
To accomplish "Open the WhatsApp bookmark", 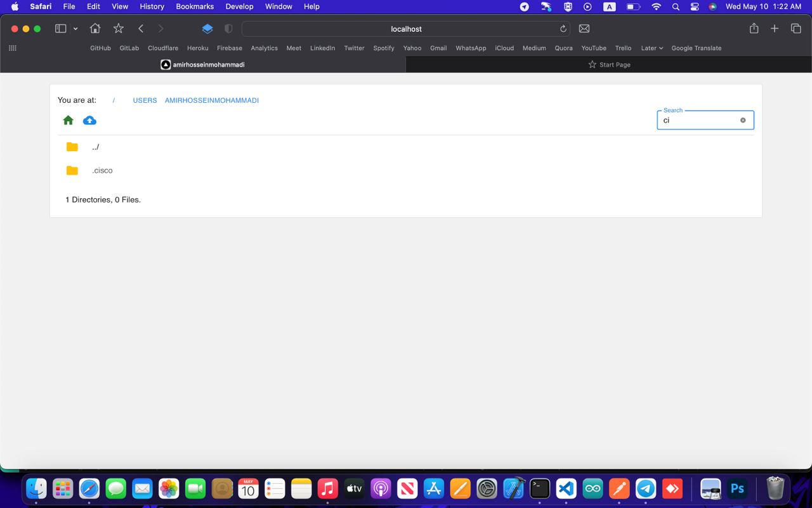I will (471, 48).
